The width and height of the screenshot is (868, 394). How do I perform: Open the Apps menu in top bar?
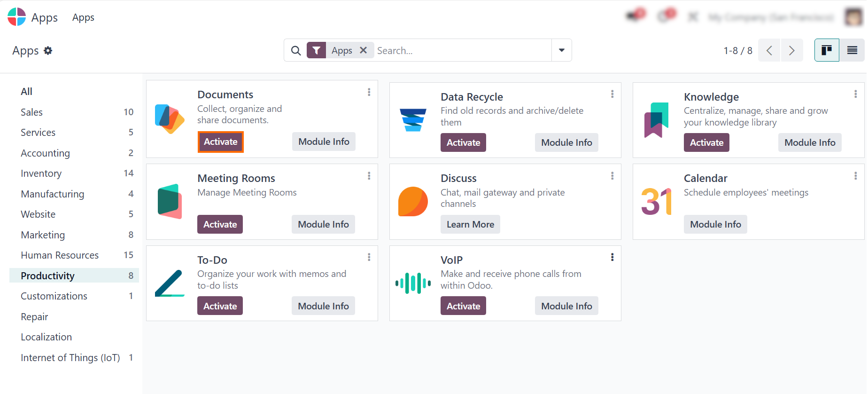[83, 17]
